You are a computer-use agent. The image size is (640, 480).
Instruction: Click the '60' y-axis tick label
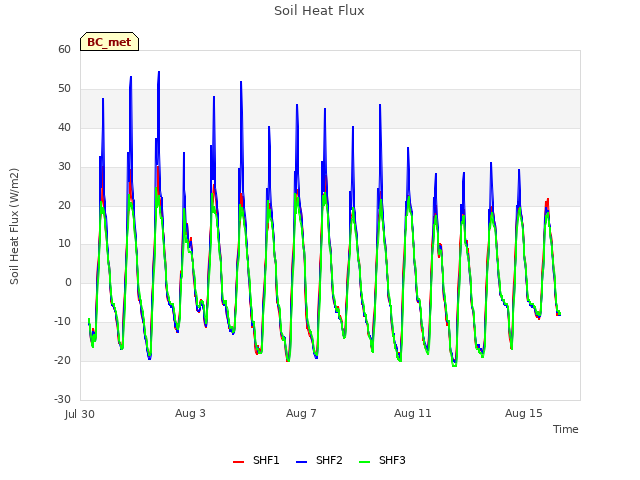click(x=64, y=49)
